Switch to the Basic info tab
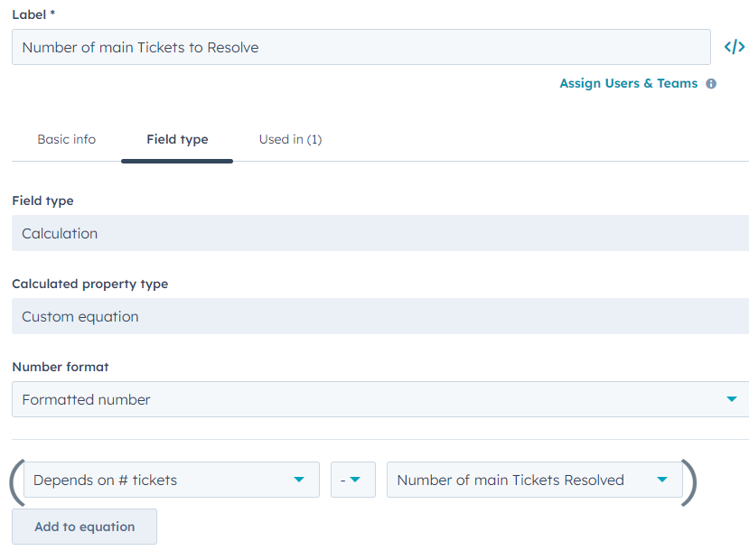 66,139
